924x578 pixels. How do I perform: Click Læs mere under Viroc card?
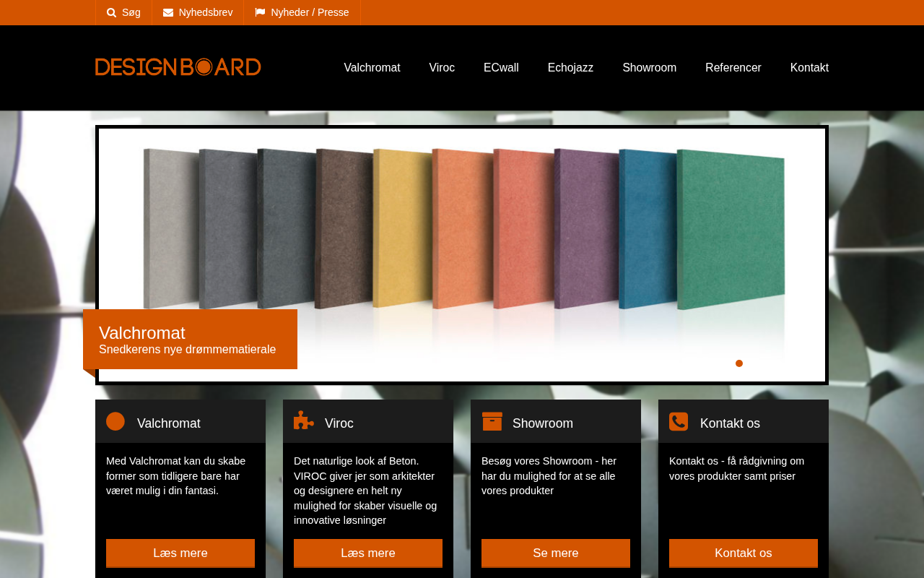368,553
